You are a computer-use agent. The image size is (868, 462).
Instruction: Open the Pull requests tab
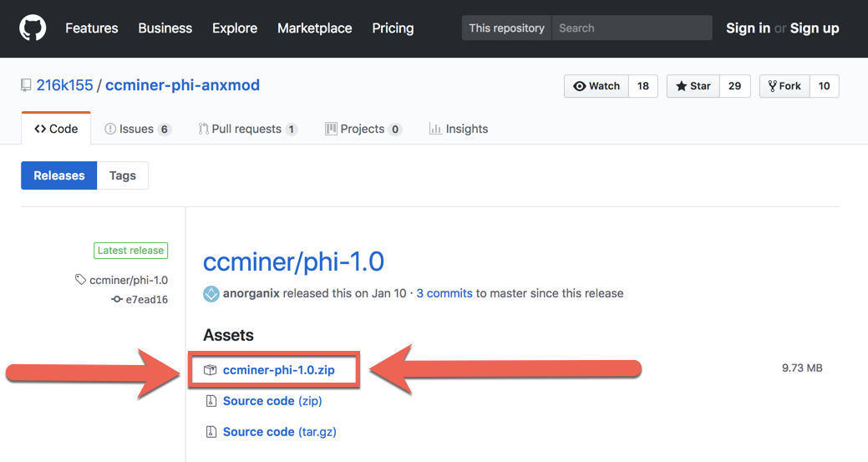click(248, 129)
